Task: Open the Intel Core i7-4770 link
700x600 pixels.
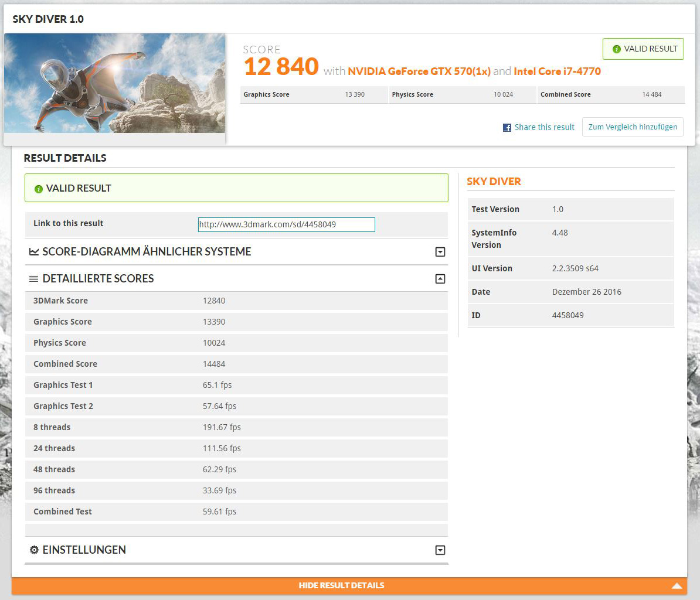Action: pos(557,71)
